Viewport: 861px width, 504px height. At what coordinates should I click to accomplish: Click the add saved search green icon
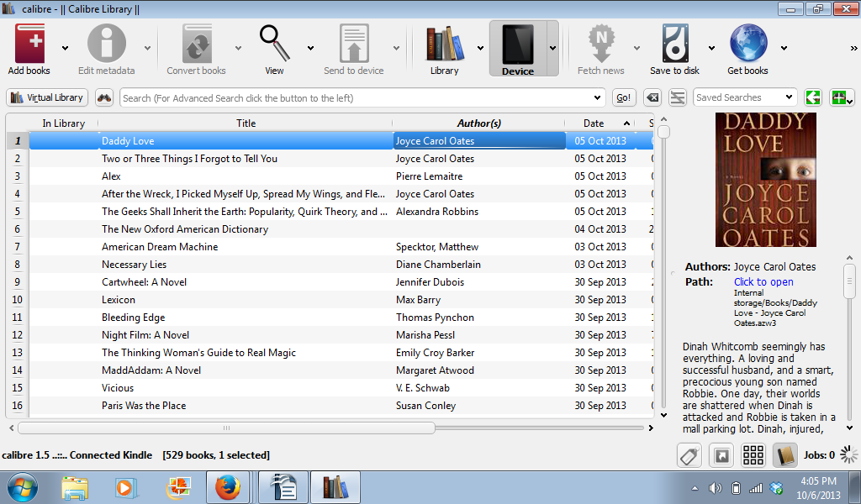pyautogui.click(x=841, y=97)
